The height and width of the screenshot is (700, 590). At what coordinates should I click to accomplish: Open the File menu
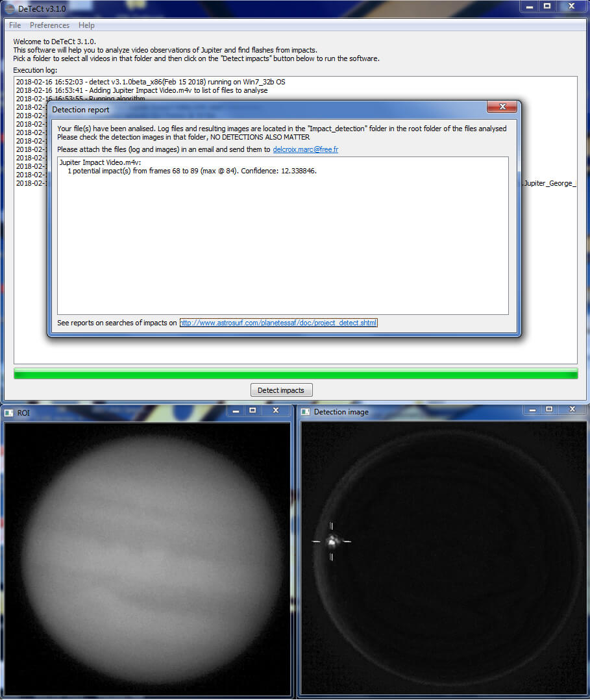tap(15, 25)
